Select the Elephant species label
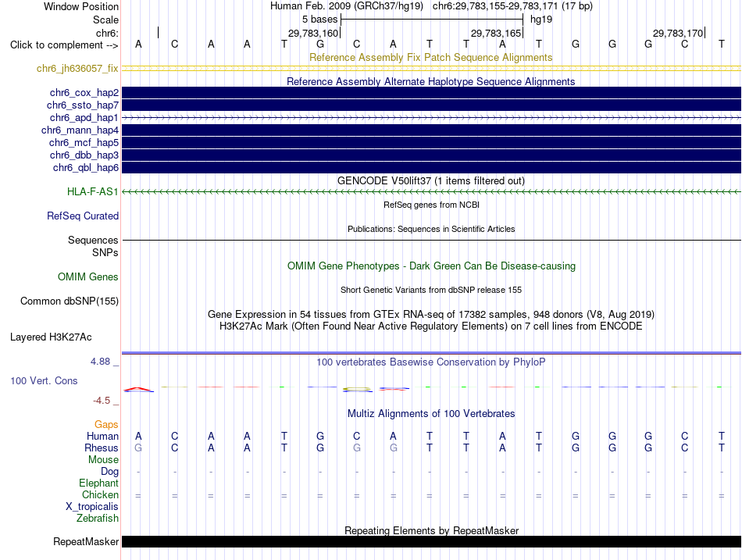 click(98, 483)
